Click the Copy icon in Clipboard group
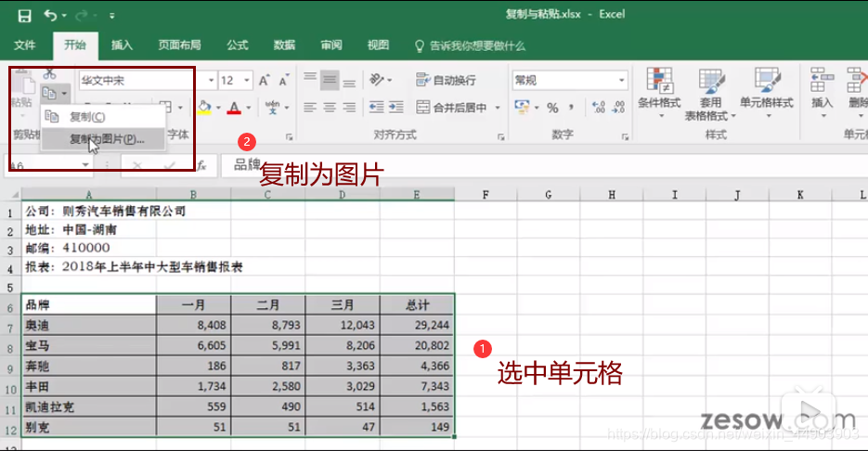The height and width of the screenshot is (451, 868). pos(49,94)
